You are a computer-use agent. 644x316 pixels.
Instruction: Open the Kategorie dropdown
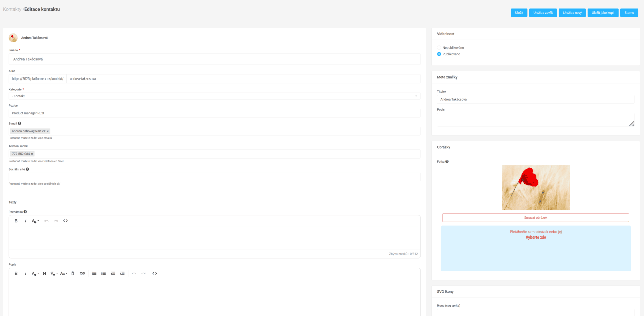[x=214, y=96]
